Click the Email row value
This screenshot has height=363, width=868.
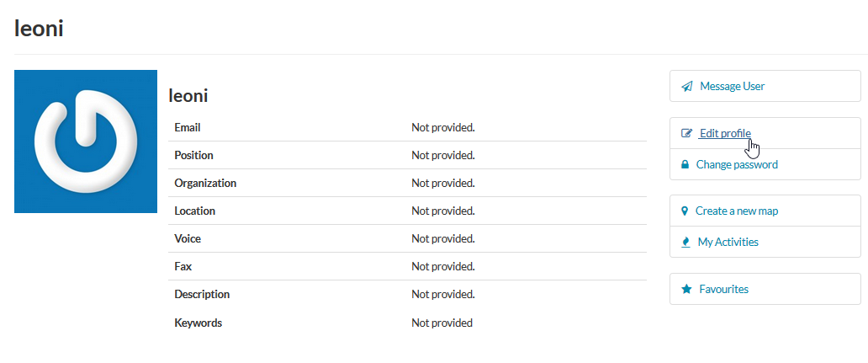coord(443,127)
